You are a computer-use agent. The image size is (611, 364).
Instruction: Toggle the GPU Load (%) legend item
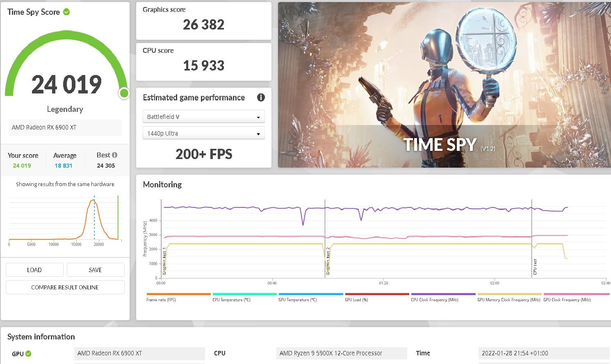[x=356, y=300]
